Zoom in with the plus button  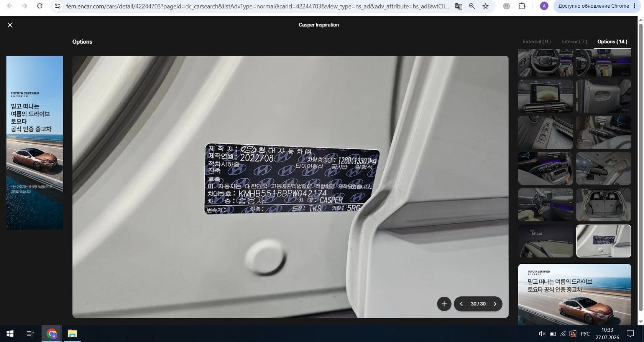[x=444, y=304]
